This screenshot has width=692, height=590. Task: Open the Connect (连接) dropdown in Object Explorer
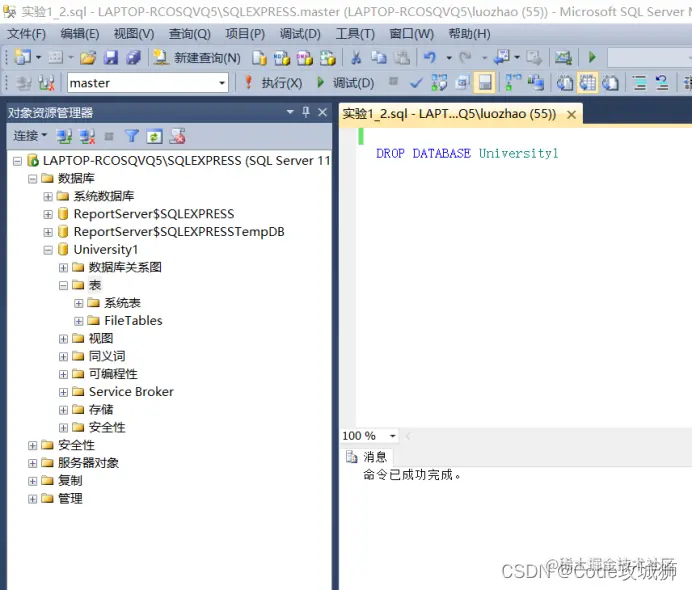pos(30,136)
